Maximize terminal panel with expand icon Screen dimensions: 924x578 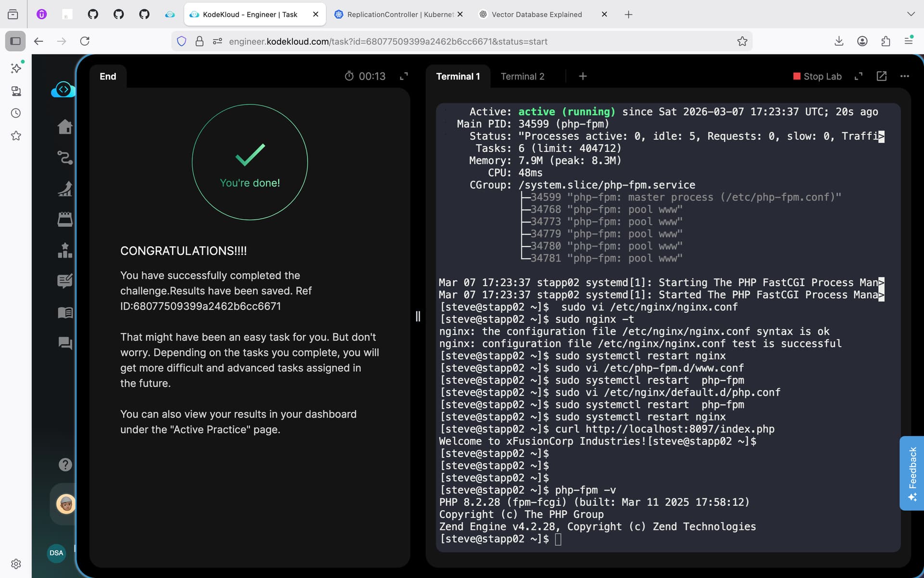point(858,76)
